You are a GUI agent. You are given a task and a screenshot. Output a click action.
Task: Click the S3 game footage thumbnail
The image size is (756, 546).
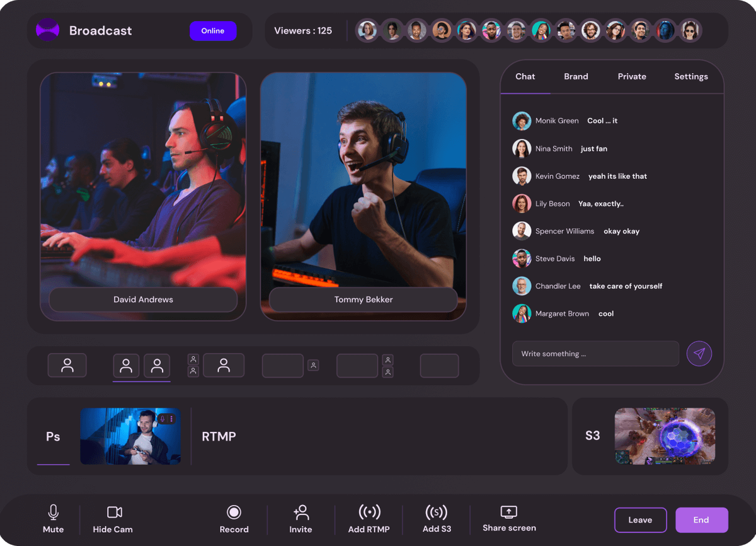coord(665,436)
